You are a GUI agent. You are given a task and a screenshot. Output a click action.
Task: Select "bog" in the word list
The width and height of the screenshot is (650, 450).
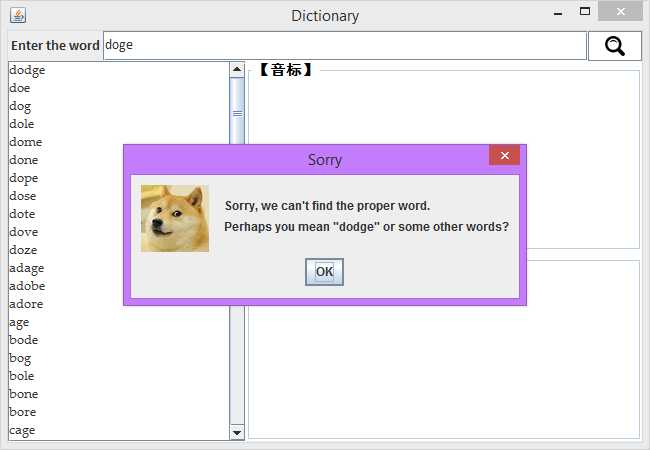click(119, 358)
